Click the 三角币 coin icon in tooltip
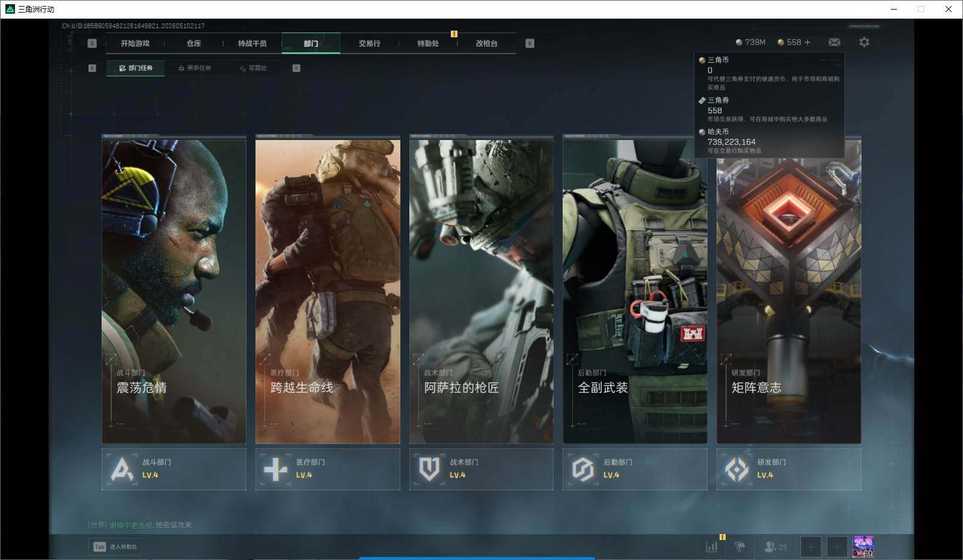963x560 pixels. (702, 60)
